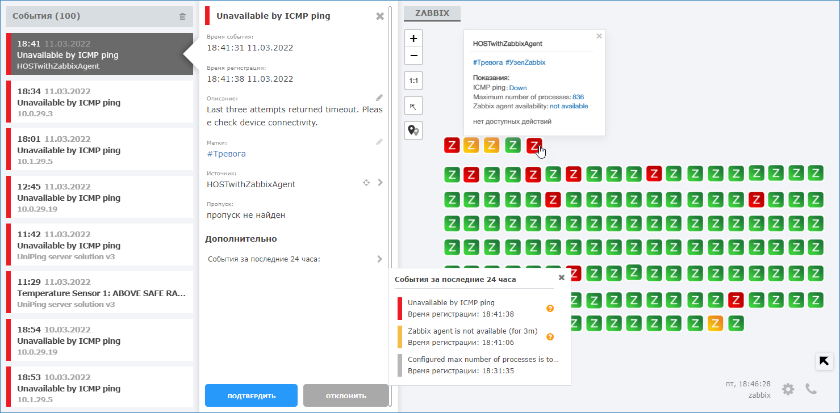
Task: Close the Unavailable by ICMP ping detail panel
Action: [380, 16]
